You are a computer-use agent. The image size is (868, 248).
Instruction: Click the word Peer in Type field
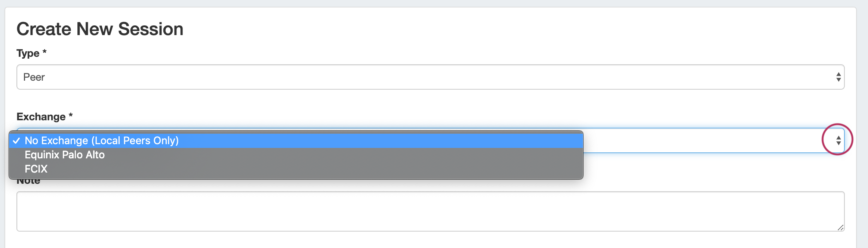[x=34, y=77]
